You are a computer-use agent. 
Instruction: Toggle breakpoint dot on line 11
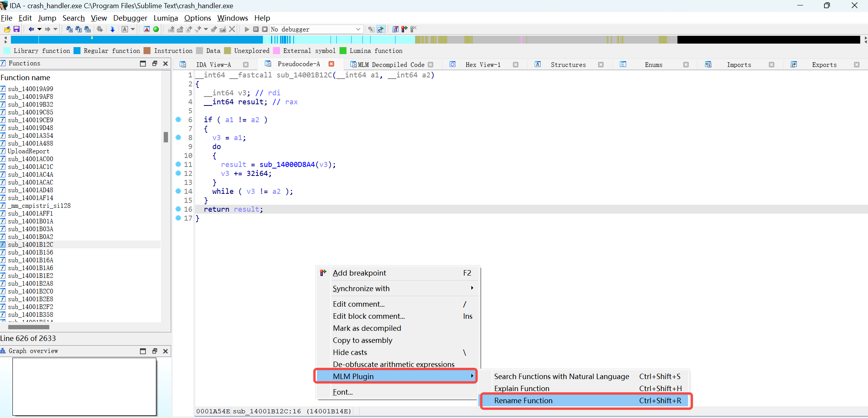tap(178, 164)
